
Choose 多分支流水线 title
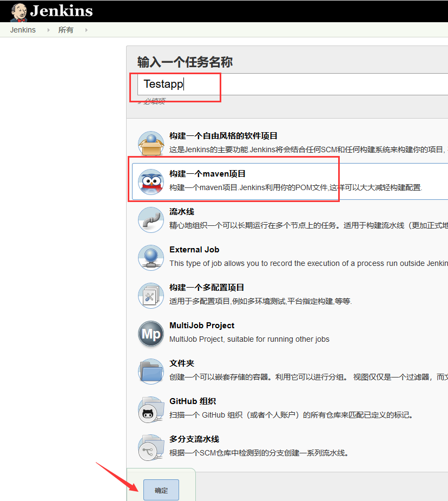pyautogui.click(x=194, y=439)
